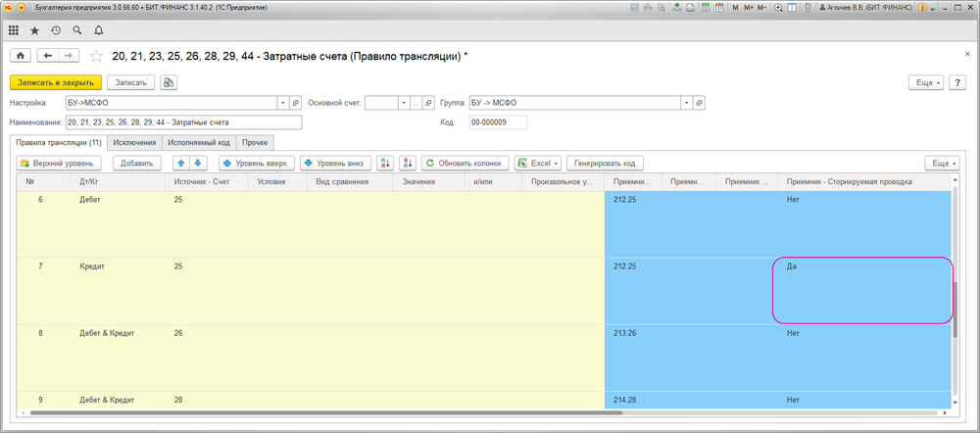This screenshot has width=980, height=433.
Task: Move the selected row up with blue arrow
Action: pos(181,163)
